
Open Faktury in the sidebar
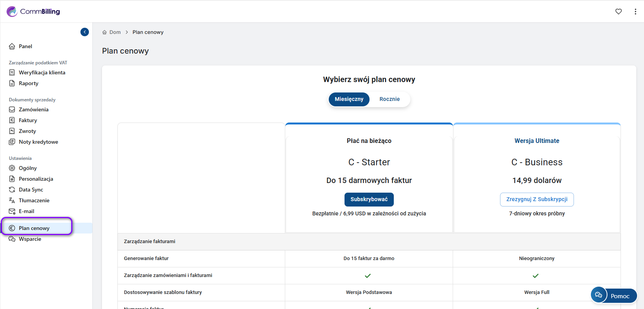(x=28, y=120)
